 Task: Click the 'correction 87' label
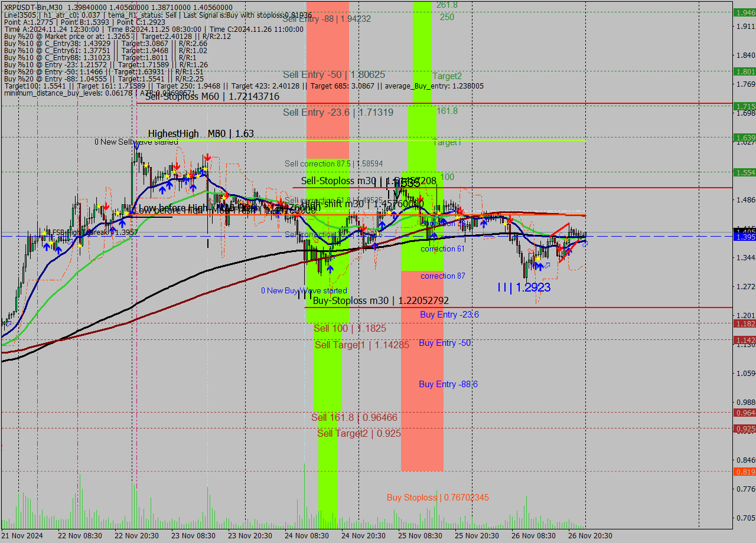click(x=442, y=276)
